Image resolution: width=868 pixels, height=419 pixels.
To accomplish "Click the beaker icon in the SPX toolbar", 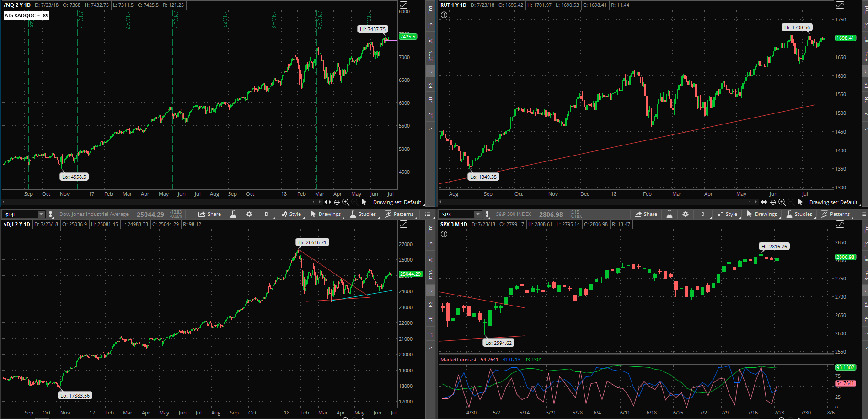I will [x=670, y=214].
